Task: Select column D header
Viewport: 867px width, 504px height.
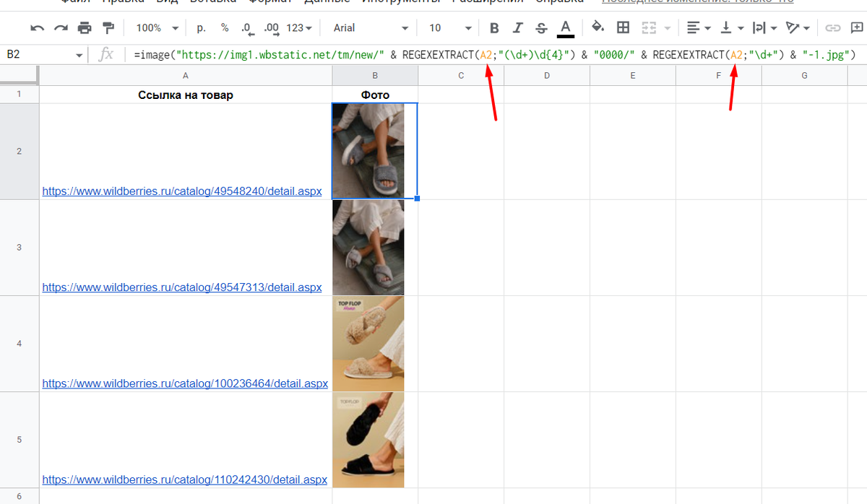Action: pos(547,76)
